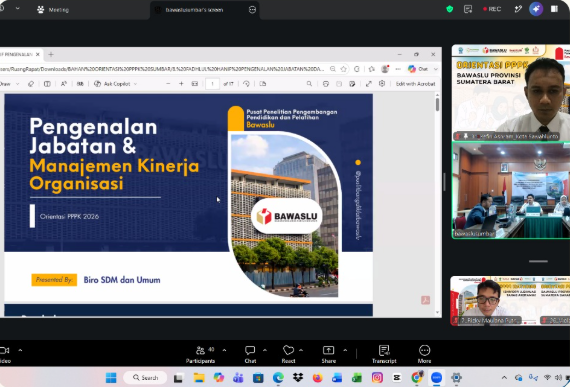570x387 pixels.
Task: Select the bawaslusumbar room video thumbnail
Action: pos(511,190)
